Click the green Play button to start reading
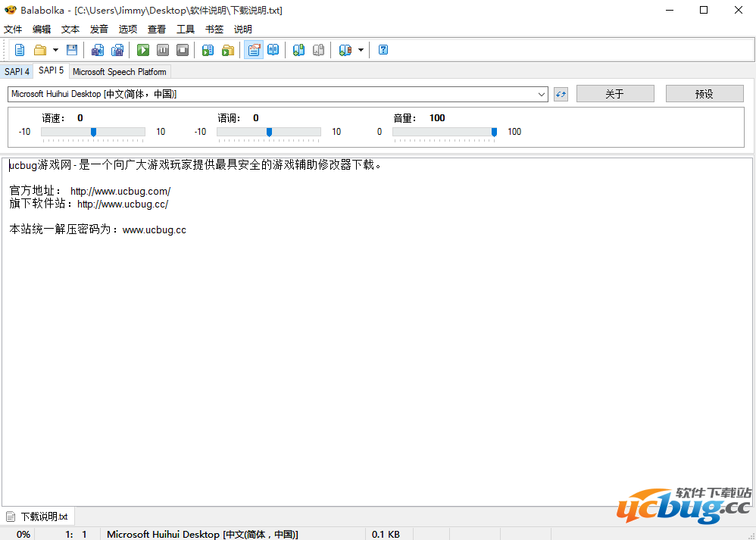The image size is (756, 540). tap(143, 50)
